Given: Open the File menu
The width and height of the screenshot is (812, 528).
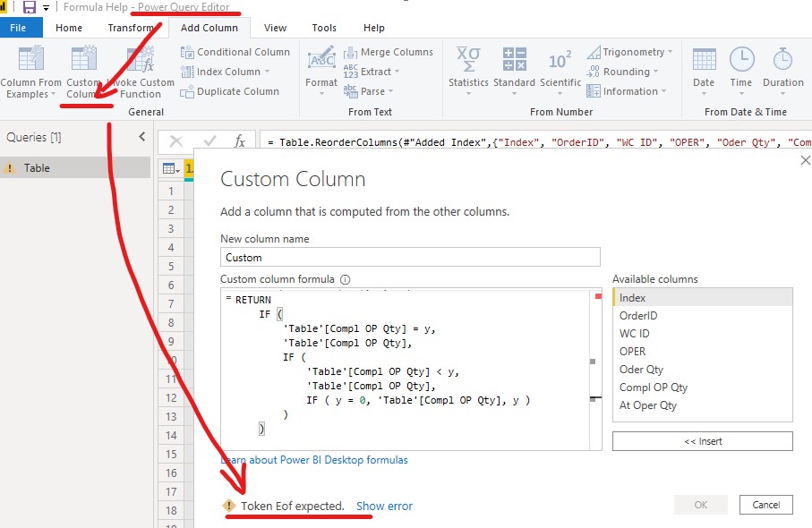Looking at the screenshot, I should point(18,28).
